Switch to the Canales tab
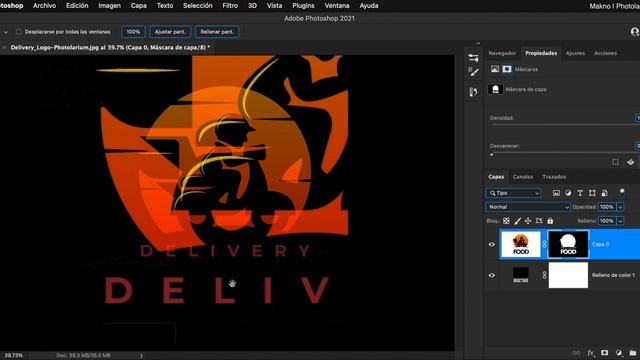Viewport: 640px width, 360px height. pyautogui.click(x=523, y=177)
